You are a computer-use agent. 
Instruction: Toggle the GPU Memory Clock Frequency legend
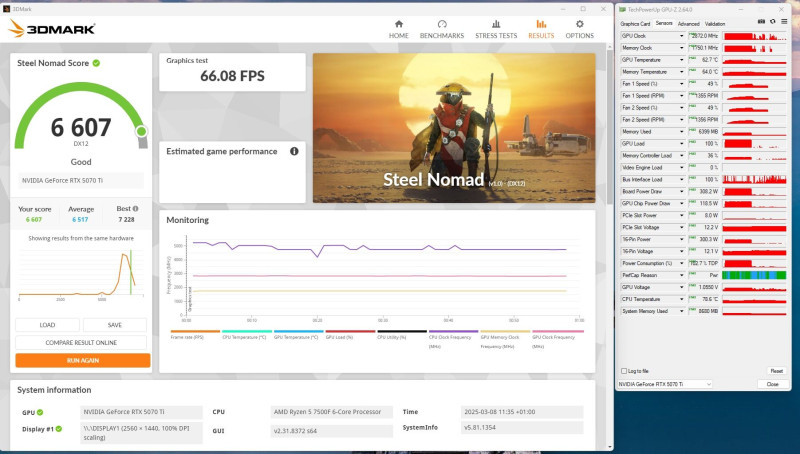coord(505,339)
